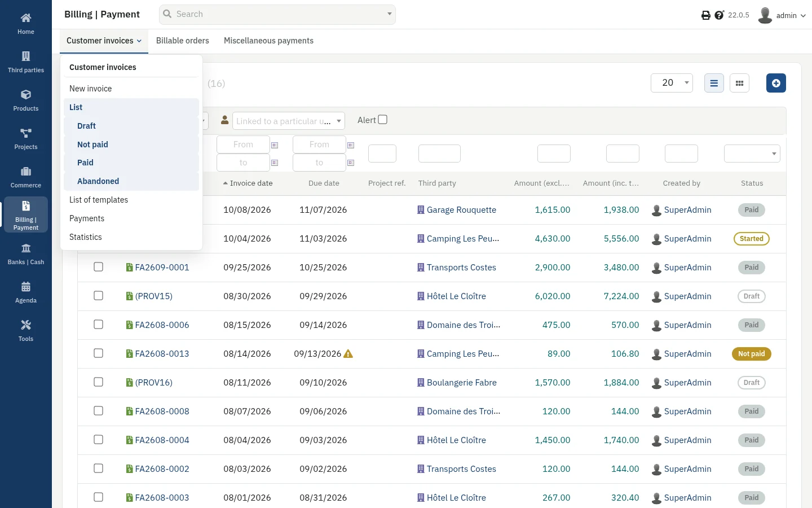Screen dimensions: 812x508
Task: Open the Projects module
Action: point(26,139)
